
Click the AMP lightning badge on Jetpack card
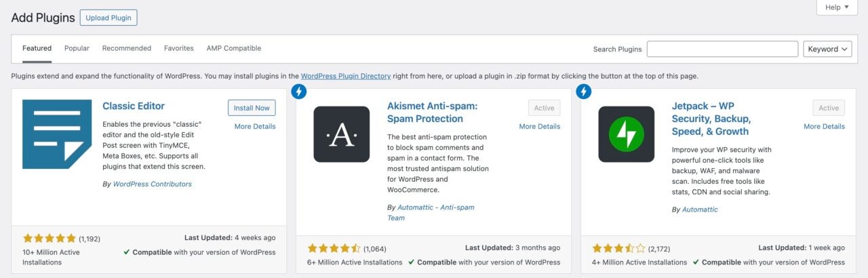[x=583, y=92]
